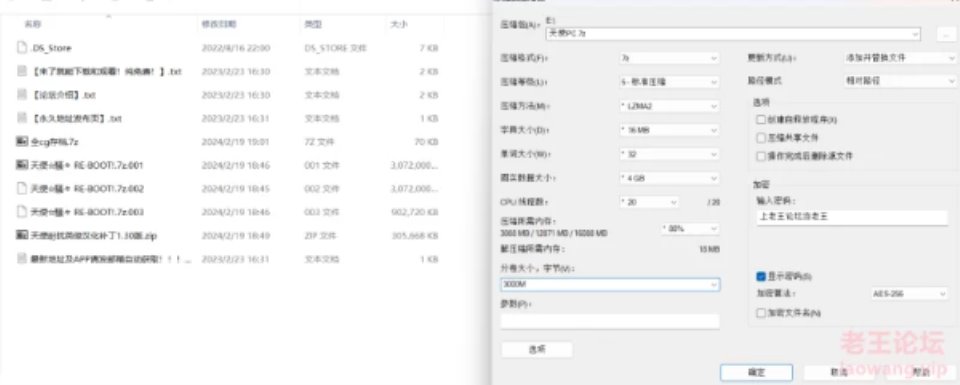The height and width of the screenshot is (385, 960).
Task: Expand the 压缩方法 LZMA2 dropdown
Action: (x=669, y=107)
